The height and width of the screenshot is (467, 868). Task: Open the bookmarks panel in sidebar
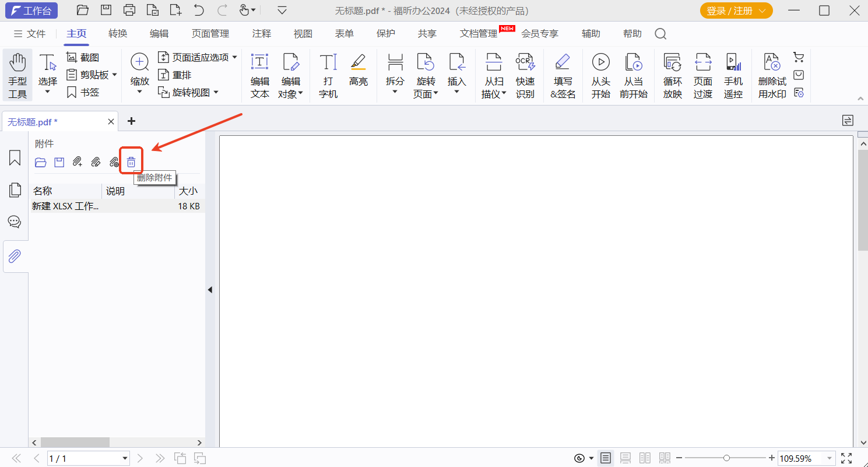click(15, 157)
